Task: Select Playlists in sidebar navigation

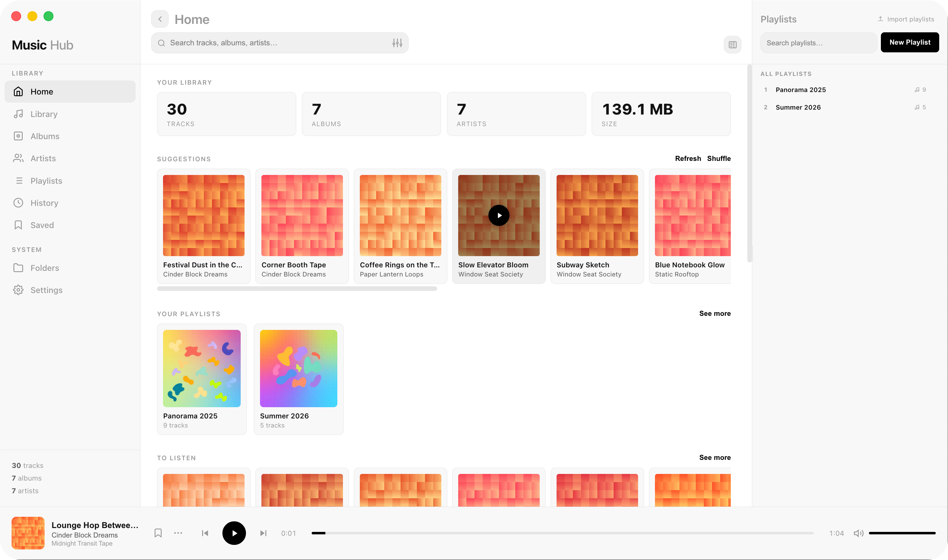Action: pos(70,181)
